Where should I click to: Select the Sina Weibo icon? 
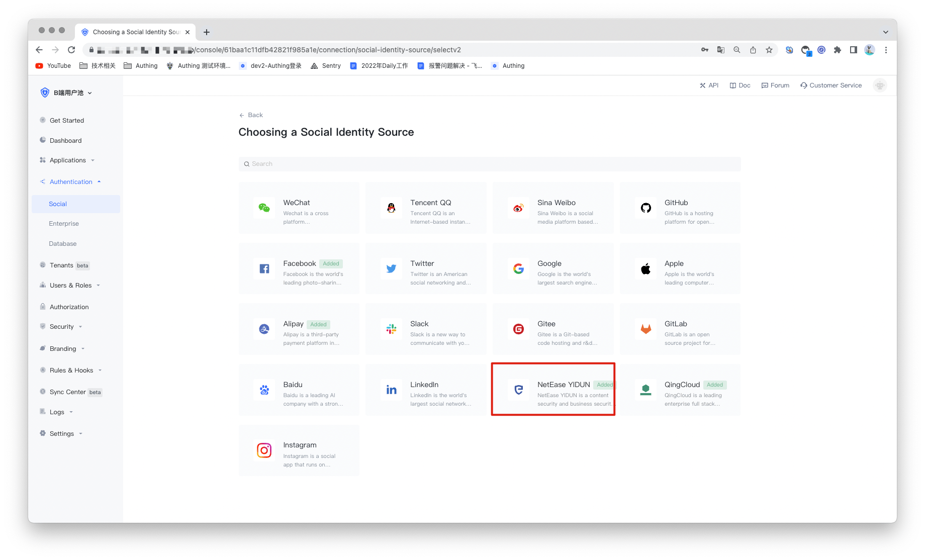(518, 208)
